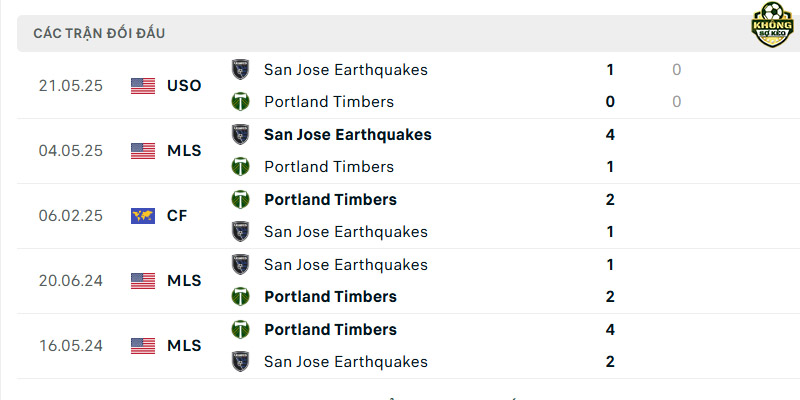Viewport: 800px width, 400px height.
Task: Click the score 4 for the 16.05.24 match
Action: pyautogui.click(x=610, y=330)
